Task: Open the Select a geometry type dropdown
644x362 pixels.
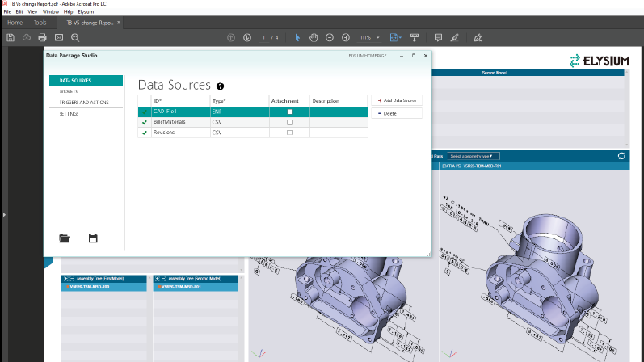Action: tap(473, 155)
